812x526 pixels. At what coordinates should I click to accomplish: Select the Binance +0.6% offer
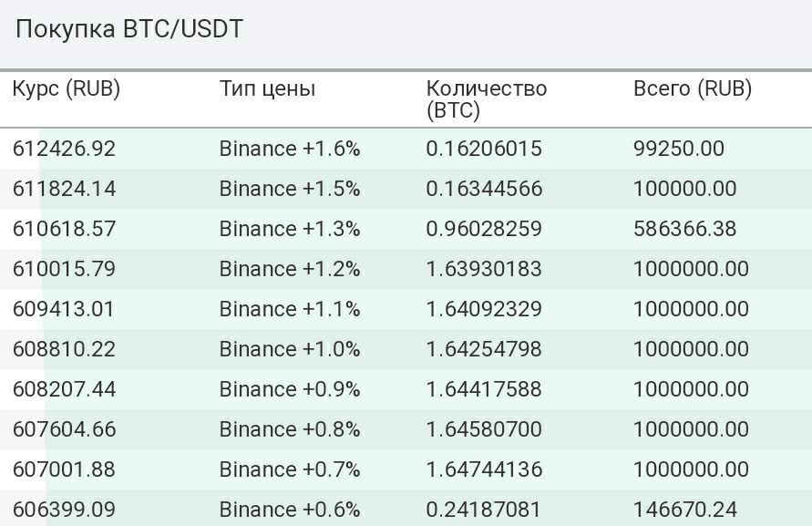(406, 509)
